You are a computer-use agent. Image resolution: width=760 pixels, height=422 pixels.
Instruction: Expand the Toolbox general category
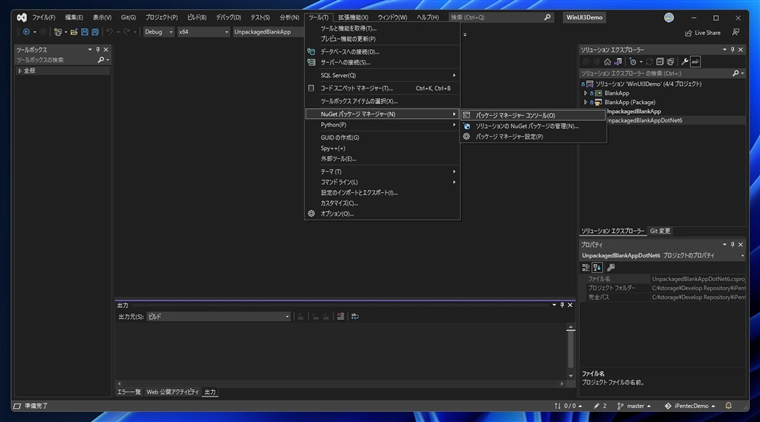(20, 71)
